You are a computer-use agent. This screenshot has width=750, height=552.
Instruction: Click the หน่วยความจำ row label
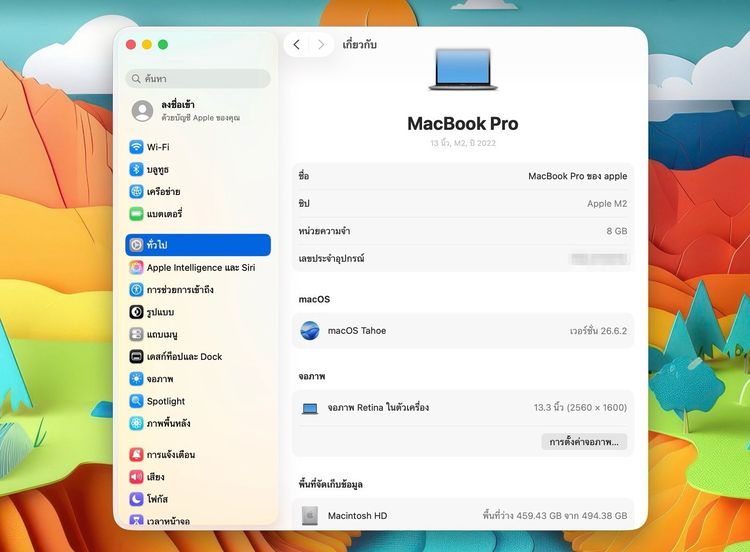point(324,231)
